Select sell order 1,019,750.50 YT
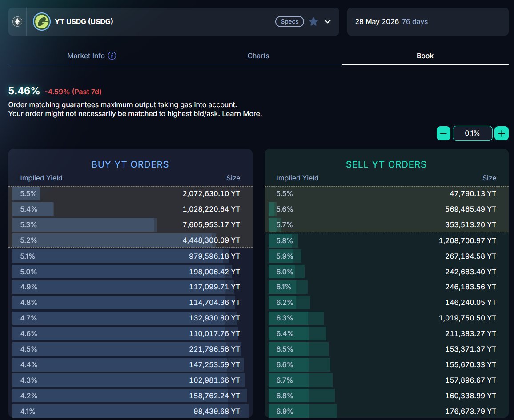Viewport: 514px width, 420px height. point(386,318)
